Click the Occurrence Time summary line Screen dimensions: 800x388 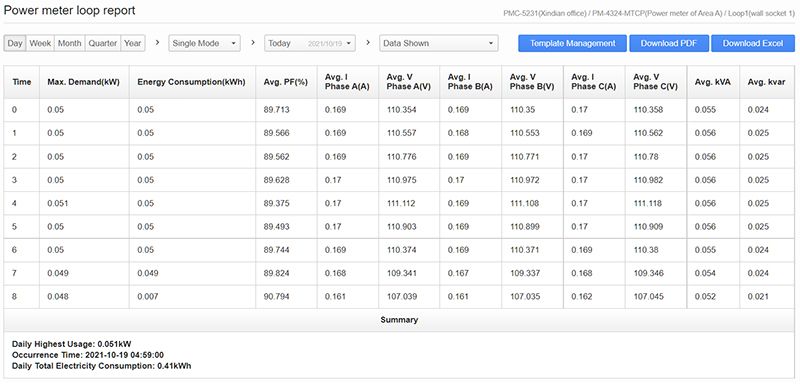[x=88, y=355]
